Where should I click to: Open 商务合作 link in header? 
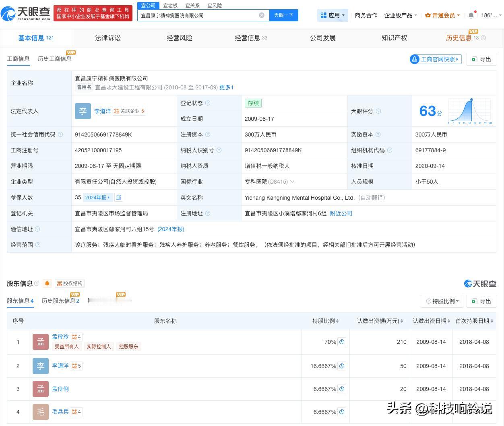[366, 15]
